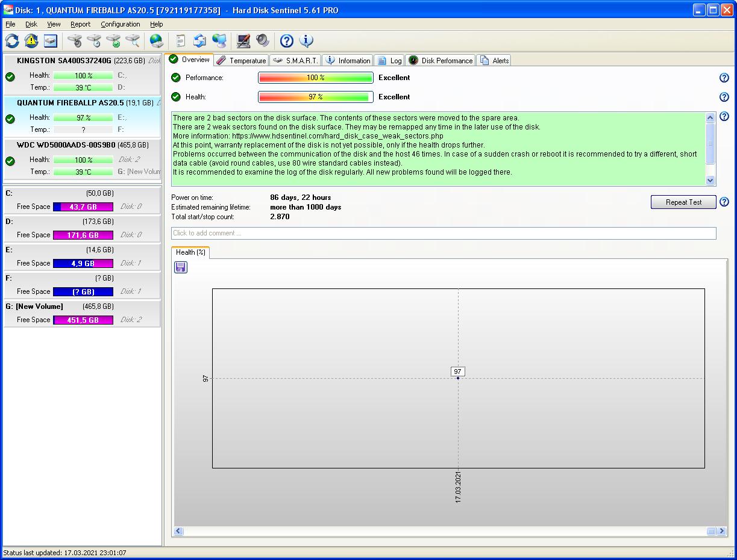Click the help icon beside Repeat Test
This screenshot has width=737, height=560.
[724, 202]
